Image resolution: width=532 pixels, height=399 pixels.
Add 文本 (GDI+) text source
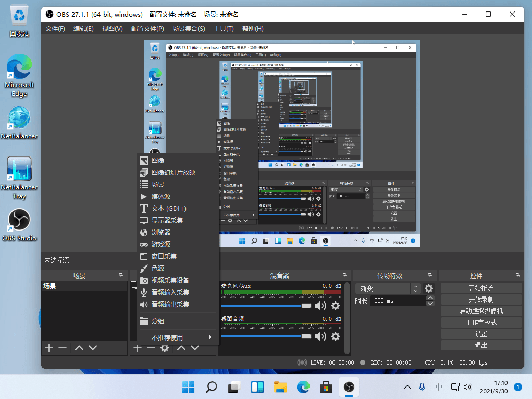pos(177,209)
